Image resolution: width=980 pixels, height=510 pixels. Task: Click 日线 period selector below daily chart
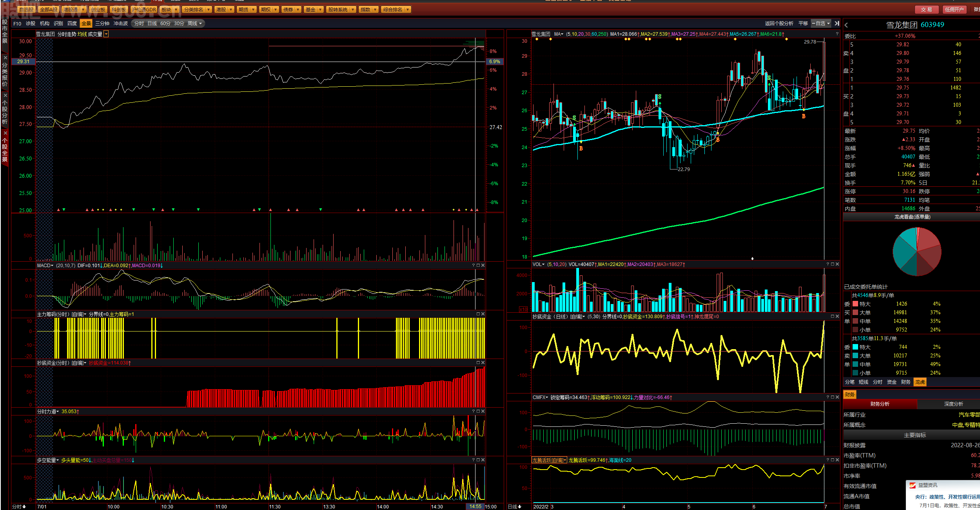pos(515,507)
